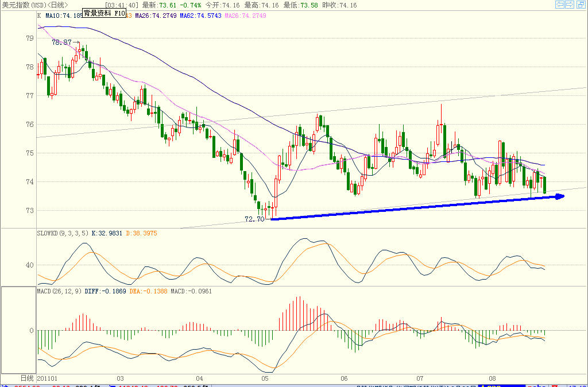The image size is (588, 387).
Task: Select the 美元指数(USD) title label
Action: [24, 5]
